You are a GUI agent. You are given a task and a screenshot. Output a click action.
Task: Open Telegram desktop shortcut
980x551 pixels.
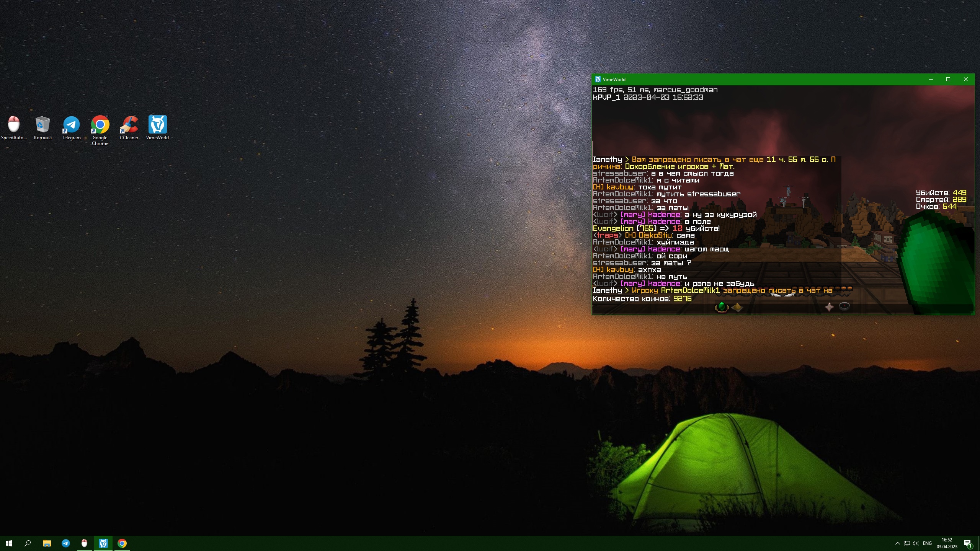pyautogui.click(x=72, y=128)
